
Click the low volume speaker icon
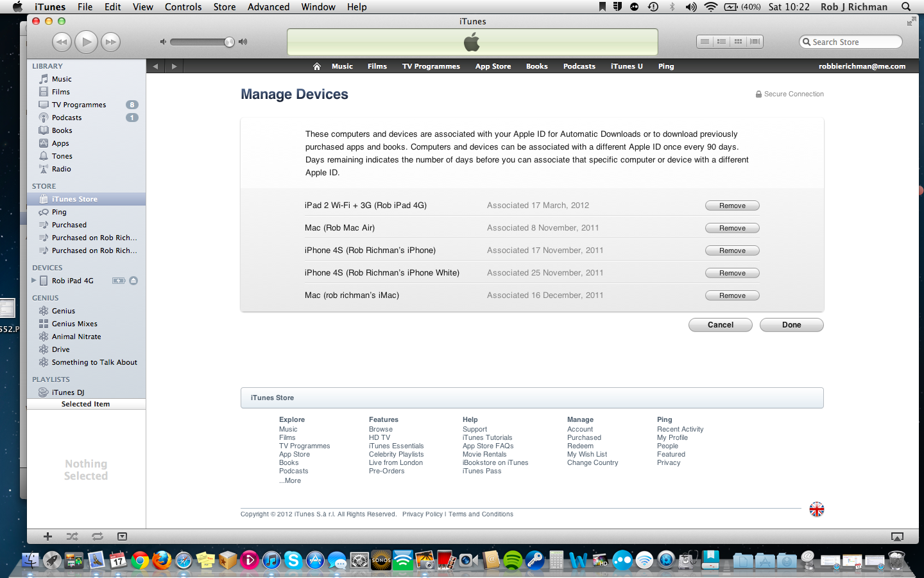click(x=163, y=42)
